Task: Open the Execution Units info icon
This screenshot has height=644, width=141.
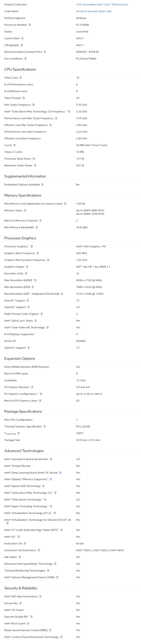Action: click(26, 274)
